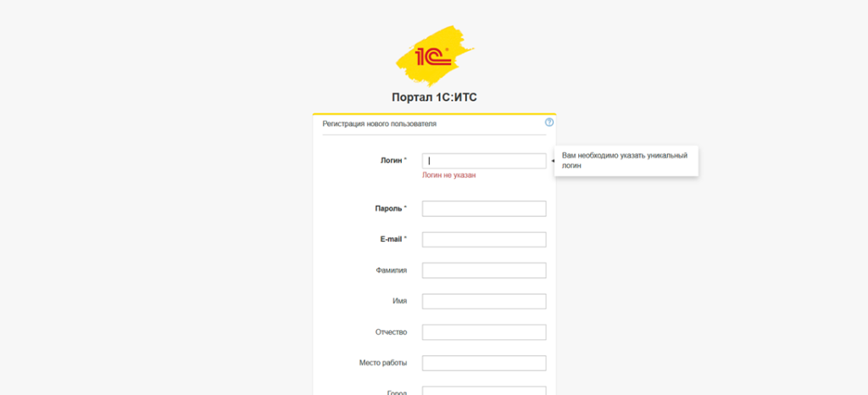
Task: Click the Фамилия label
Action: point(391,270)
